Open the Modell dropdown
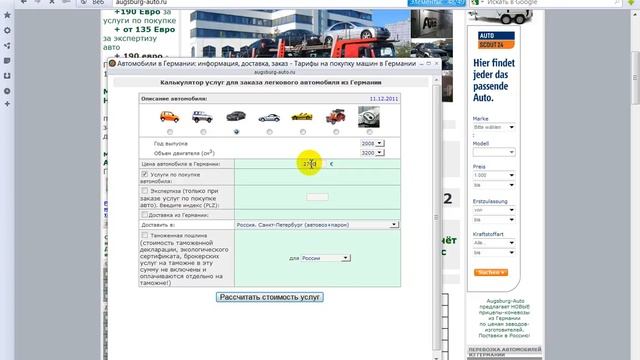640x360 pixels. pos(493,152)
